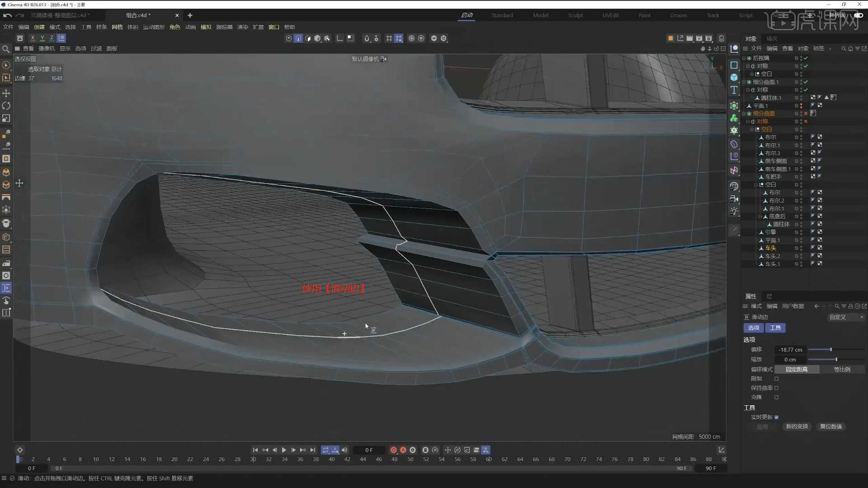Switch to UVEdit layout tab
Screen dimensions: 868x488
[611, 15]
